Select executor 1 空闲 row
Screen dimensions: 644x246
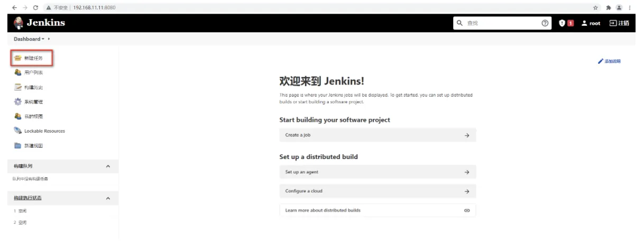pyautogui.click(x=21, y=211)
